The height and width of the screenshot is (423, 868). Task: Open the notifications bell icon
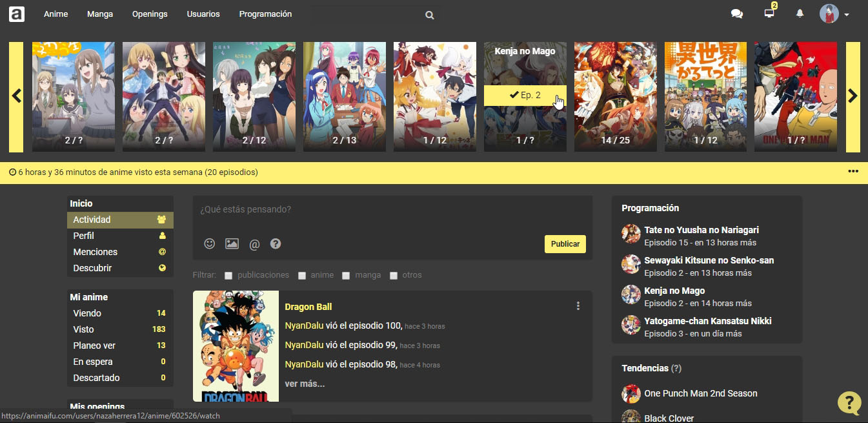800,14
